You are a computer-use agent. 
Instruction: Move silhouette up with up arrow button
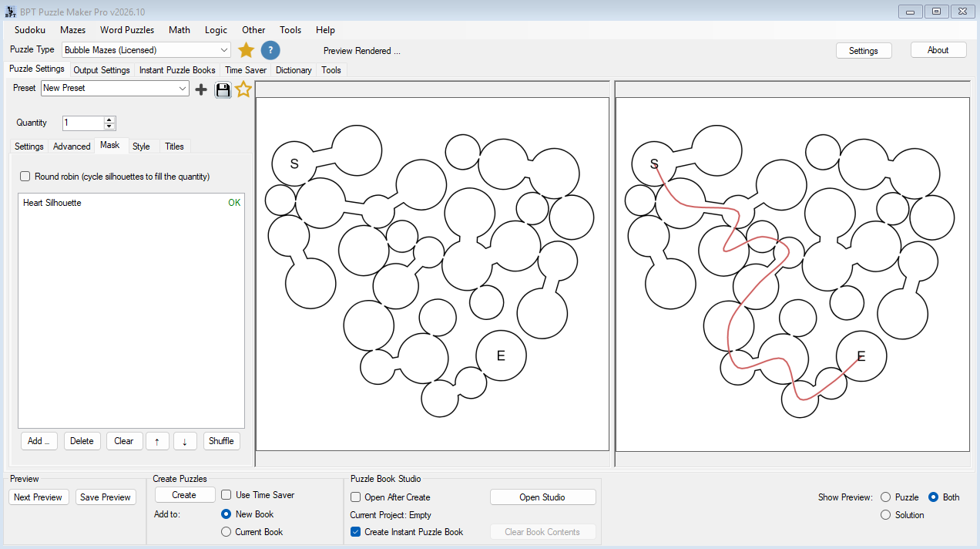[x=156, y=441]
